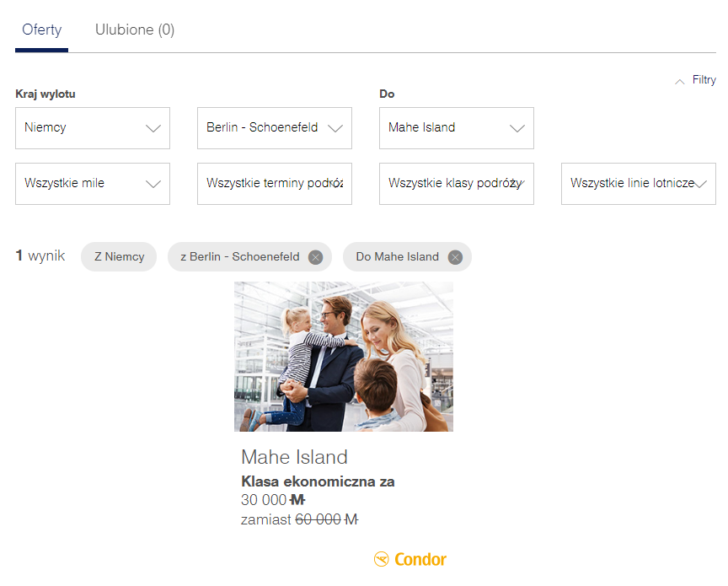Open the Wszystkie terminy podróży dropdown
The width and height of the screenshot is (728, 586).
click(275, 184)
